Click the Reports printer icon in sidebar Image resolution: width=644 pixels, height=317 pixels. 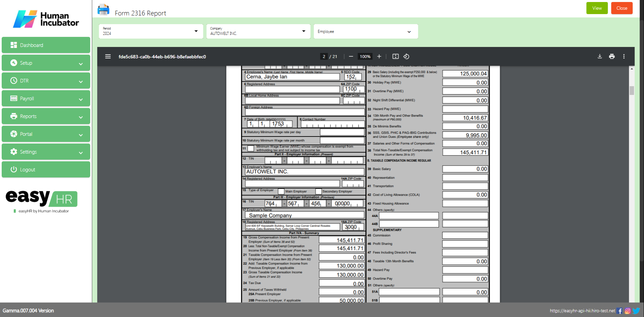tap(14, 116)
